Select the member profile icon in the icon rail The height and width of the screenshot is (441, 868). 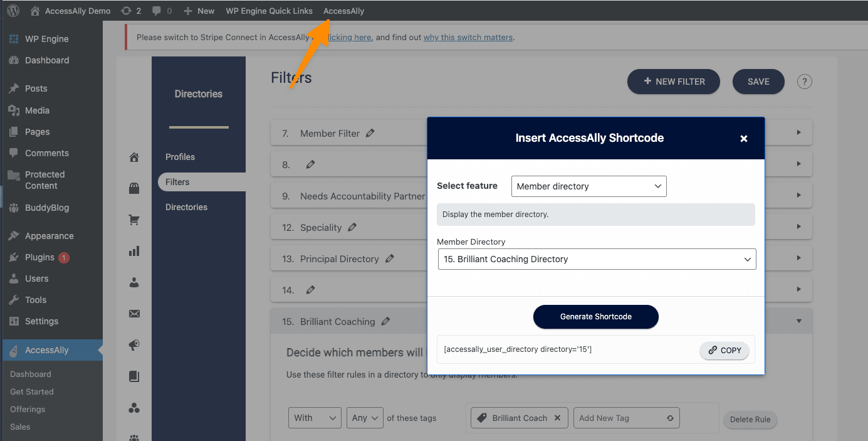pos(134,282)
